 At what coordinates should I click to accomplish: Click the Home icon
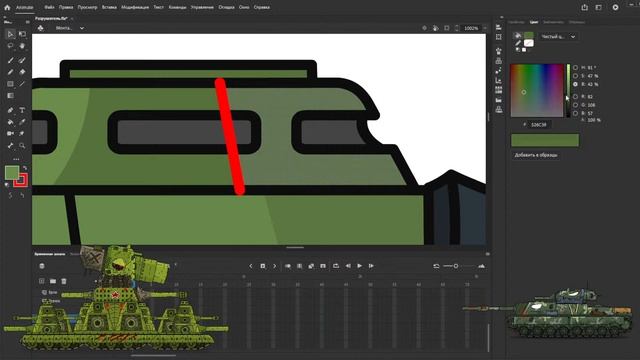click(x=7, y=7)
